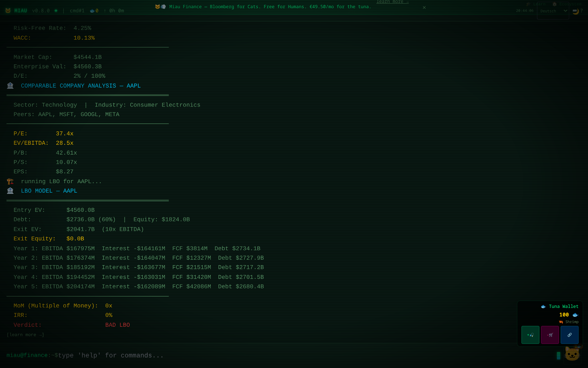Screen dimensions: 588x368
Task: Click the 'COMPARABLE COMPANY ANALYSIS — AAPL' heading
Action: coord(81,86)
